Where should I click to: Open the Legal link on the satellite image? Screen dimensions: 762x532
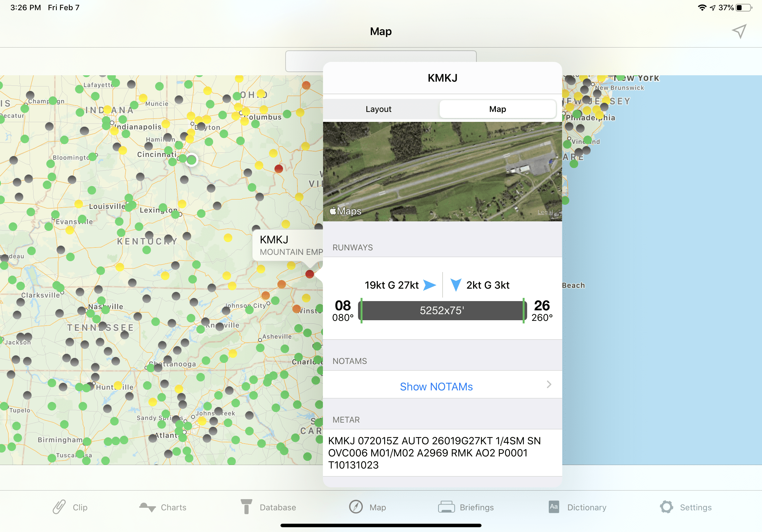coord(545,212)
